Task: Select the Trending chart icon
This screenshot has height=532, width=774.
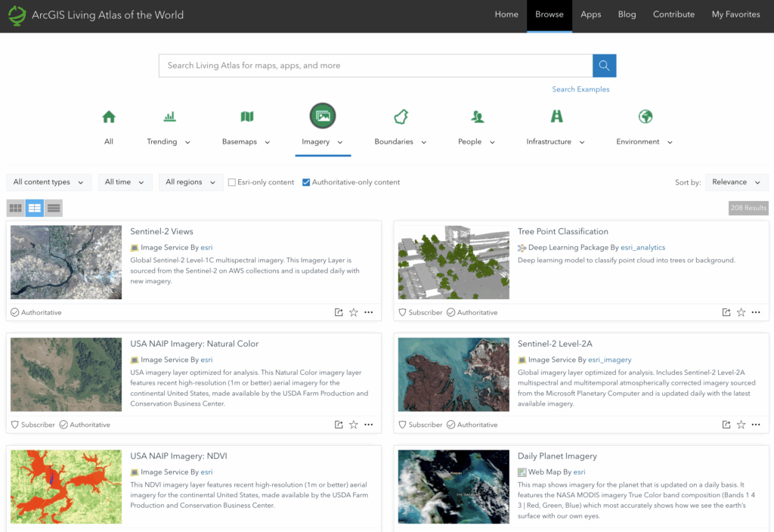Action: click(169, 117)
